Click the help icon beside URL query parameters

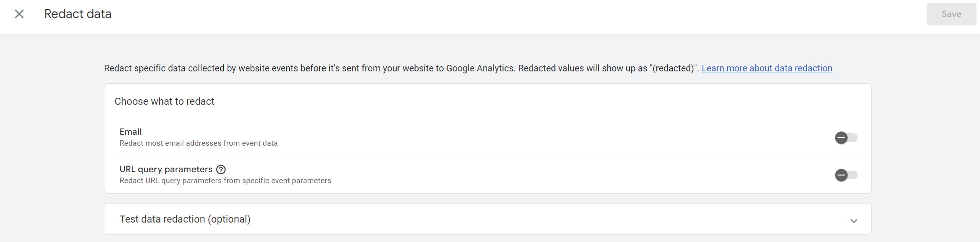point(221,170)
